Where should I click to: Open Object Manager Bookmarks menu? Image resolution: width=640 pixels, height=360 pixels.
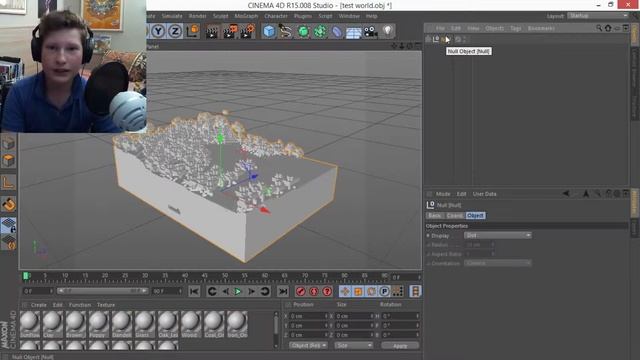[x=541, y=28]
